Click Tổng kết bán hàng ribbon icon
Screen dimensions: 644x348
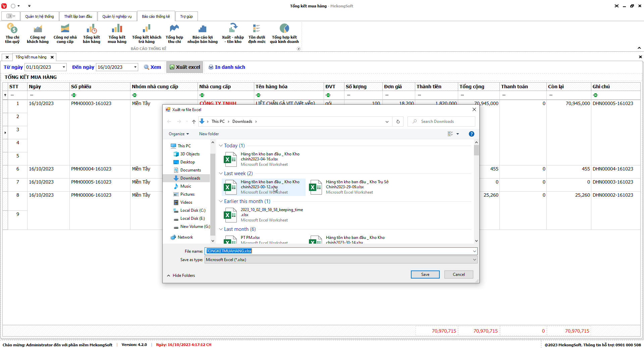click(92, 33)
